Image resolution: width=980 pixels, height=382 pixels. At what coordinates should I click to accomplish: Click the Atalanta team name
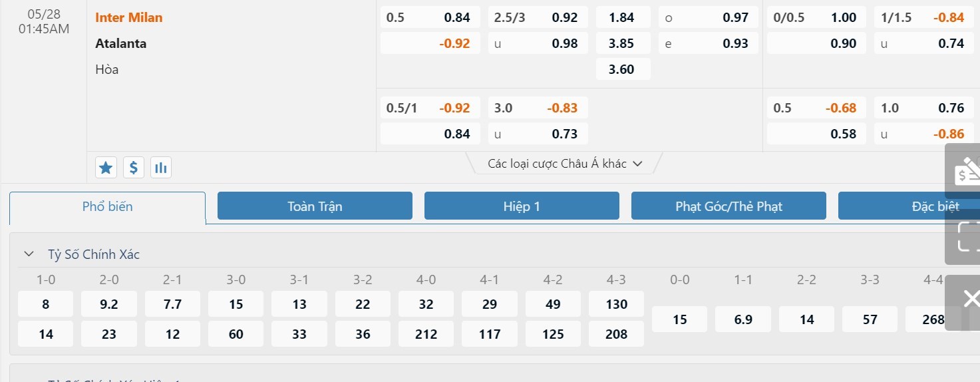pos(120,43)
